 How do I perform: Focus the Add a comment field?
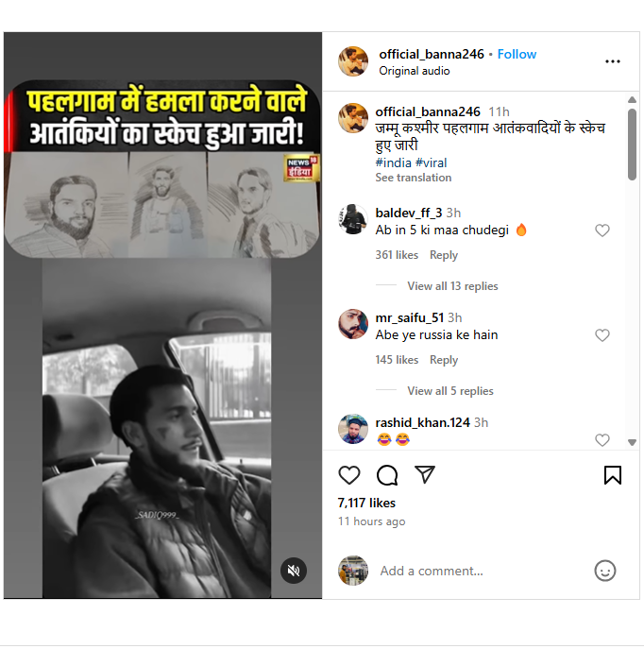coord(480,571)
